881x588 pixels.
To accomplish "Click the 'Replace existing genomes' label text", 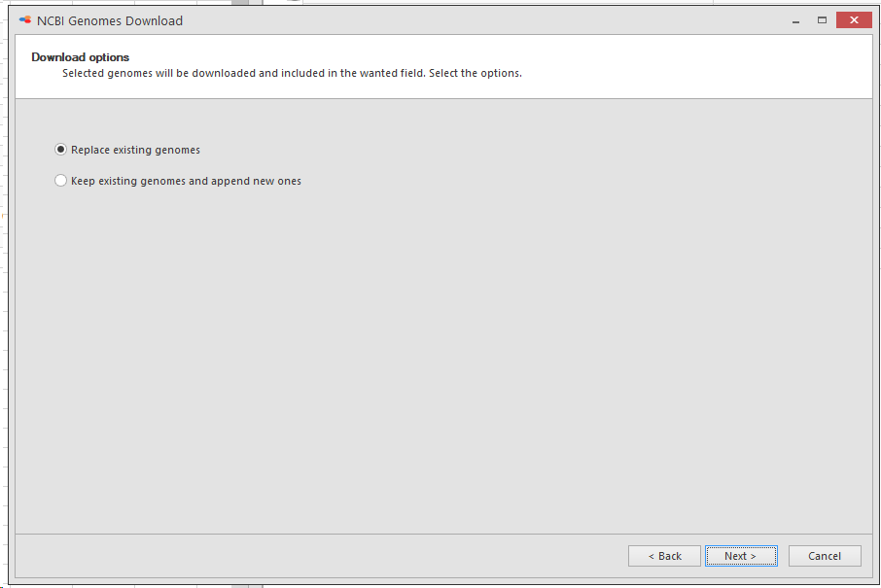I will pos(135,150).
